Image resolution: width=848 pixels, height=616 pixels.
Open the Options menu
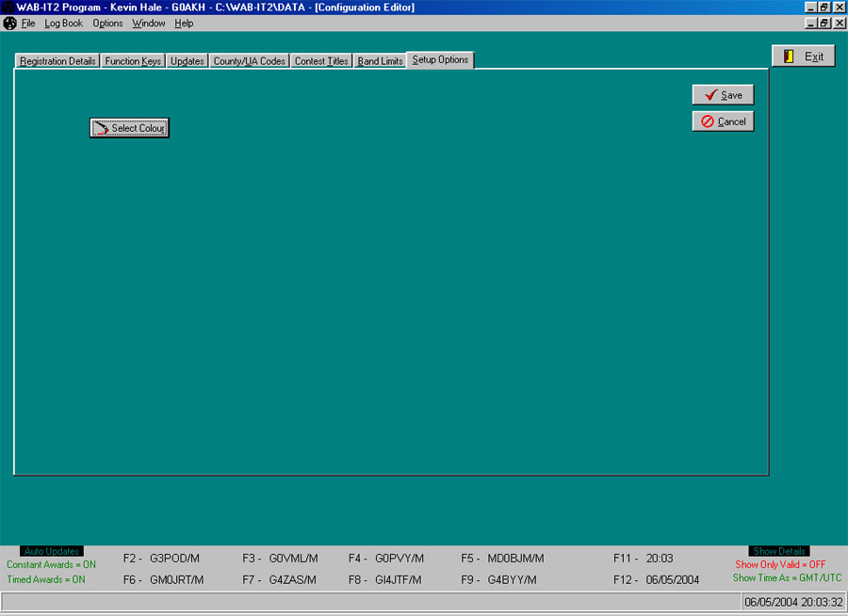106,23
